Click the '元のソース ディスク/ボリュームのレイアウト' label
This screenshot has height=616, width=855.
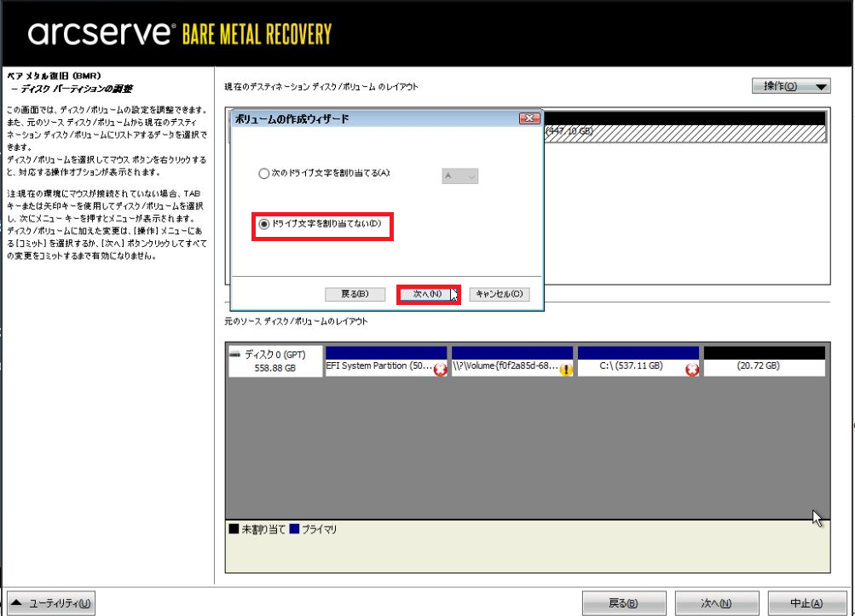pyautogui.click(x=296, y=321)
